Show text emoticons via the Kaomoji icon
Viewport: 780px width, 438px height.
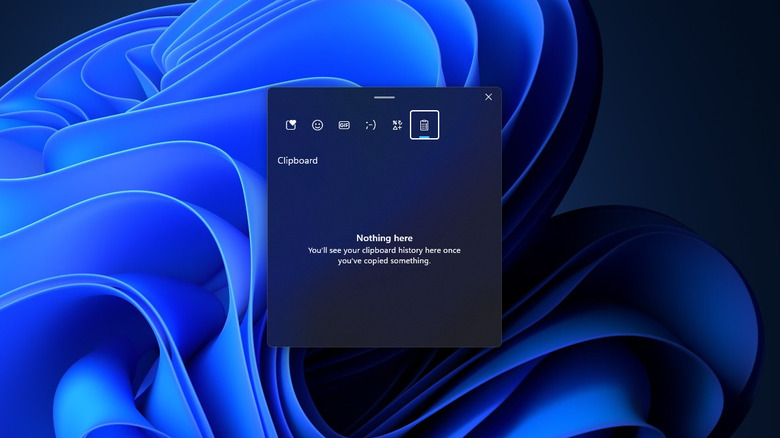point(371,125)
